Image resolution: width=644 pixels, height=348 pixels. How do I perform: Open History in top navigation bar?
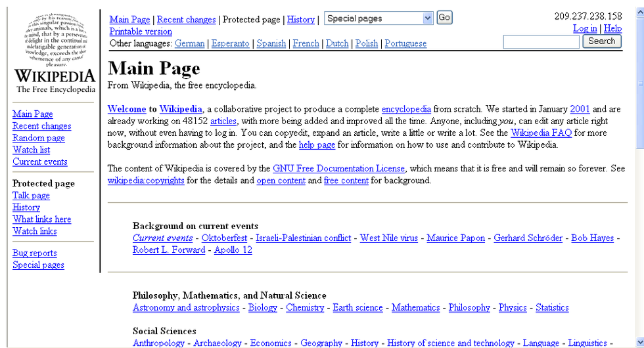pyautogui.click(x=301, y=19)
